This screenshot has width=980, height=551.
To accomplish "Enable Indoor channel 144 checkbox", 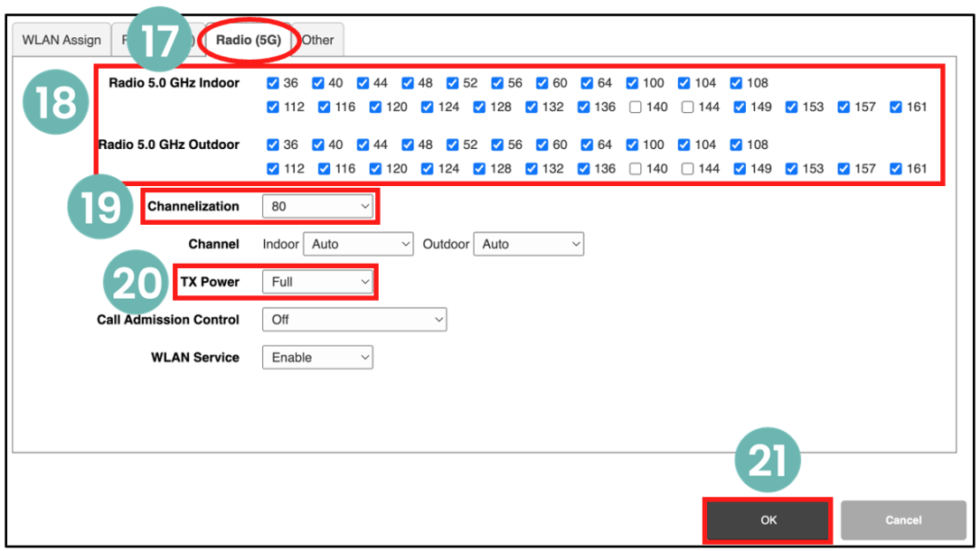I will click(687, 107).
